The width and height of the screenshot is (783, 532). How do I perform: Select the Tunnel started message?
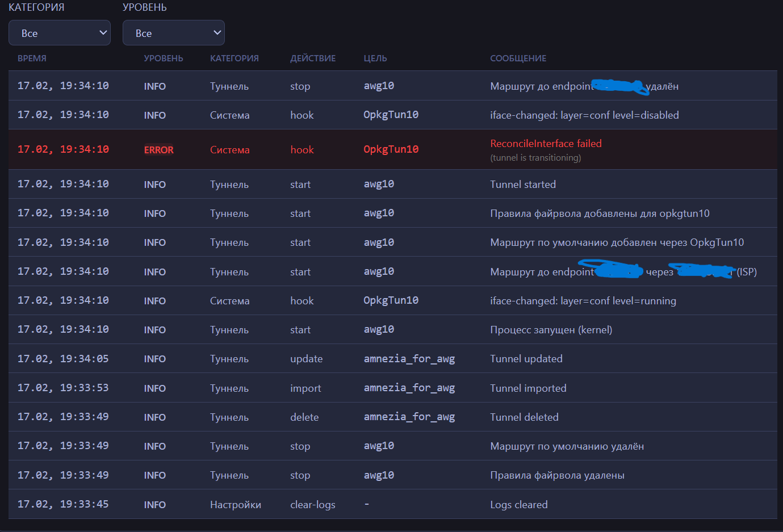(x=523, y=185)
